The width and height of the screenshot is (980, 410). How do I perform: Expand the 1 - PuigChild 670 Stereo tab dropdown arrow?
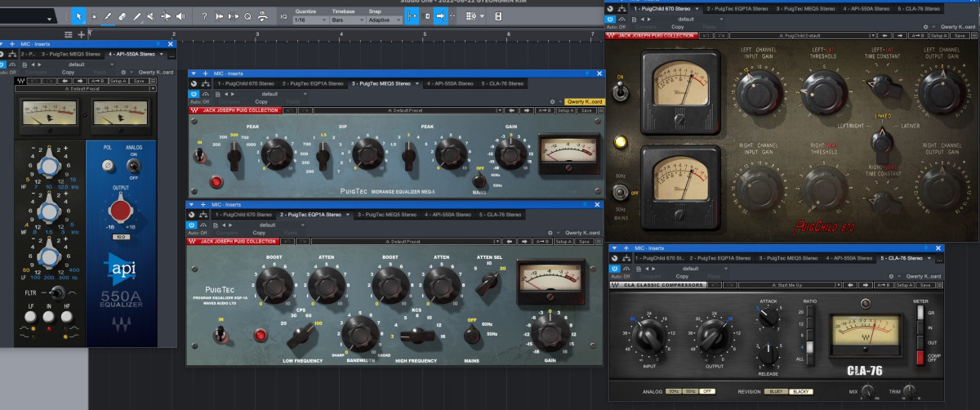pyautogui.click(x=697, y=8)
